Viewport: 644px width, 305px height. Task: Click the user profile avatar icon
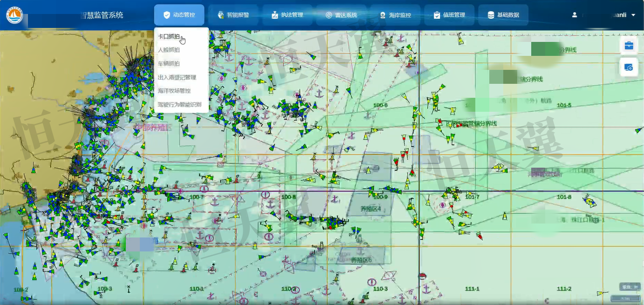pyautogui.click(x=575, y=15)
